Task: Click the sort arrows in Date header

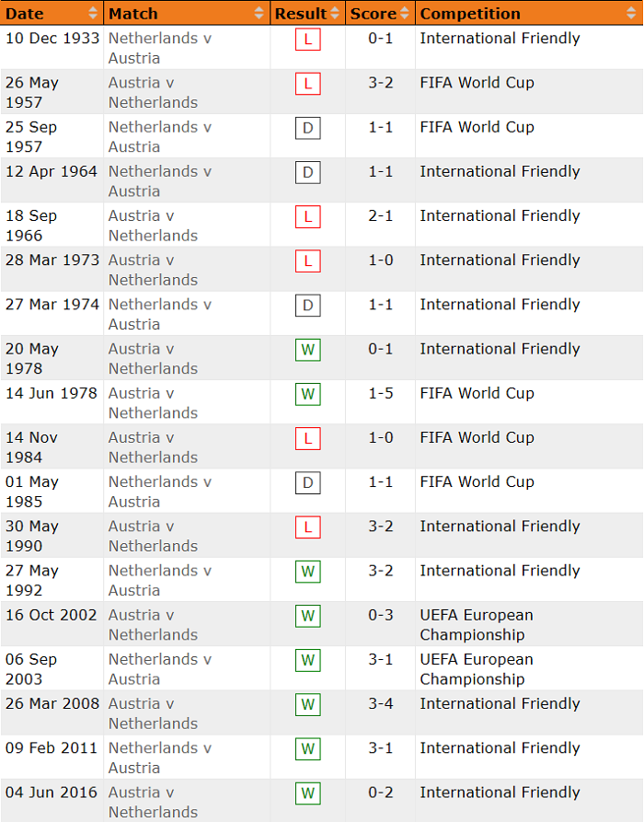Action: [x=94, y=13]
